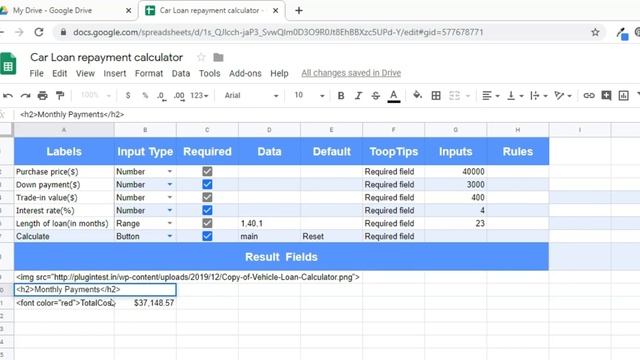Viewport: 640px width, 360px height.
Task: Click the Insert link icon
Action: pos(589,96)
